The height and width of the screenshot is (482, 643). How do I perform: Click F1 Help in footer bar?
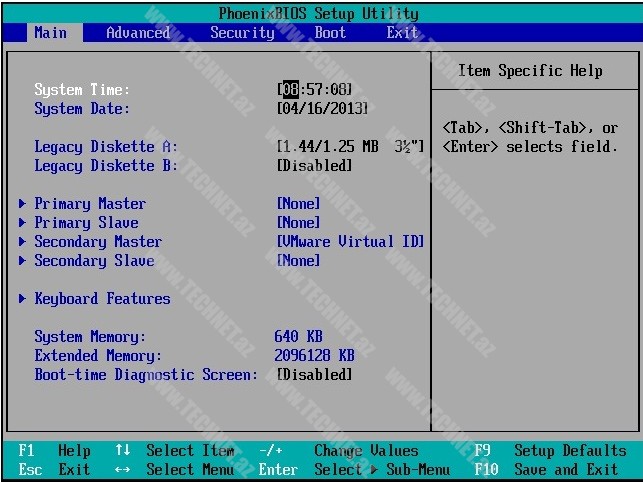pos(54,451)
